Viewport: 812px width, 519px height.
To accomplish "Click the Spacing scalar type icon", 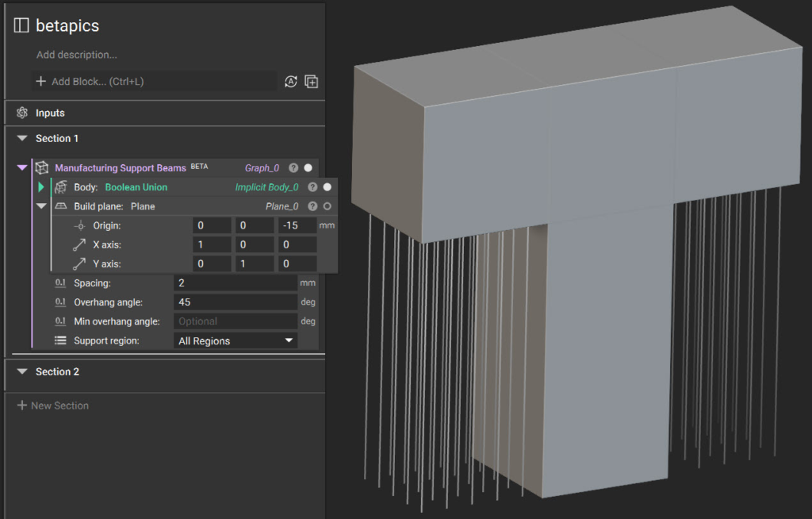I will [60, 283].
